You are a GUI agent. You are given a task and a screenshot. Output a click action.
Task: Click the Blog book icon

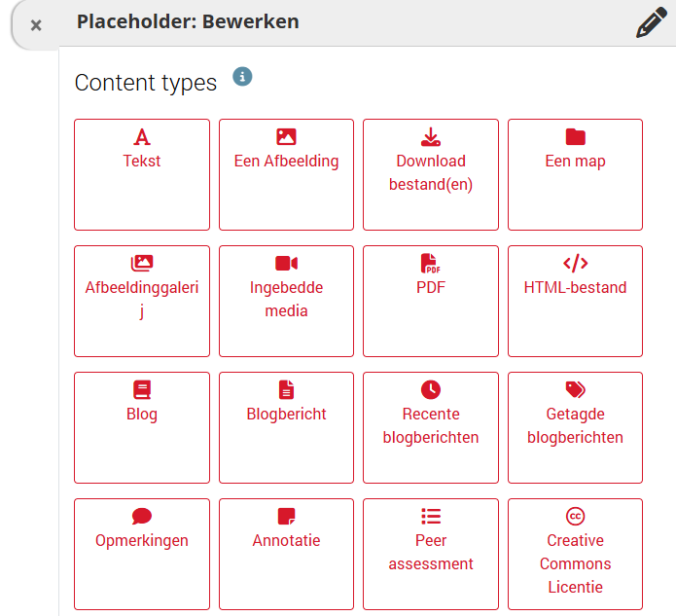tap(142, 389)
